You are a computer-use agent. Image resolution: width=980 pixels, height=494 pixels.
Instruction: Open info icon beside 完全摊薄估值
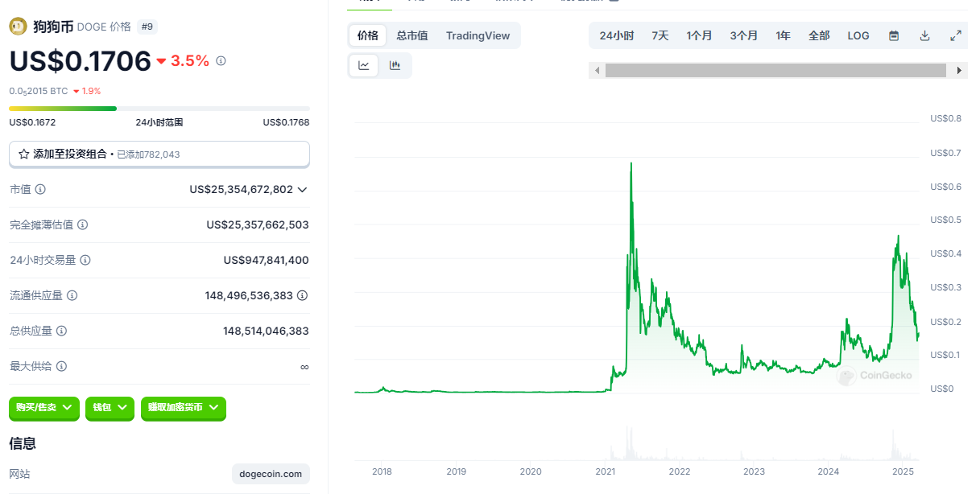[x=82, y=224]
